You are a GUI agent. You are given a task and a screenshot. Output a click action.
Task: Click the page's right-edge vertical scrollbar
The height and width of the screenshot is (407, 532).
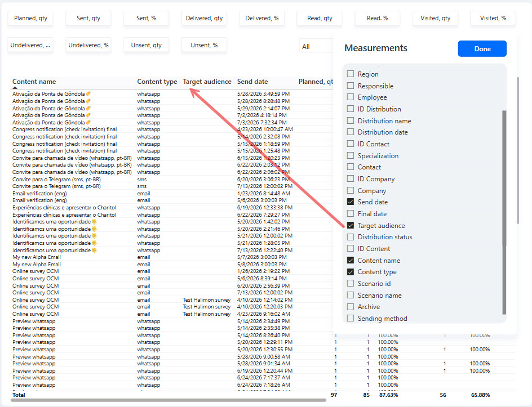(518, 150)
